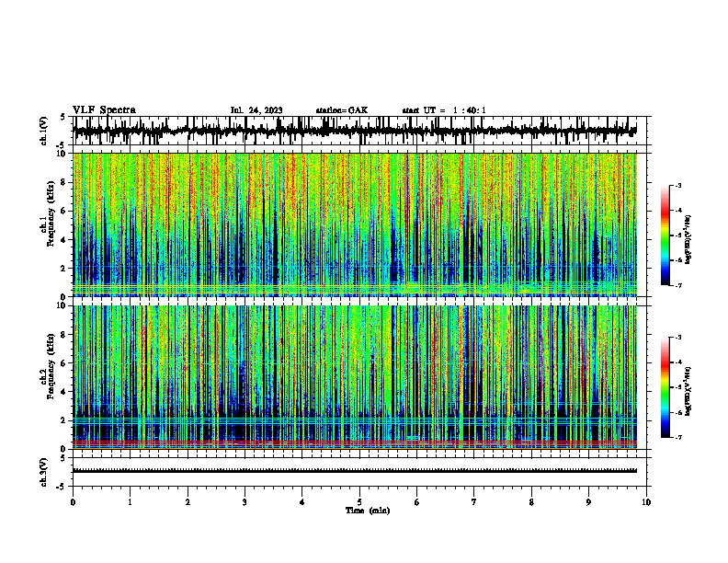The height and width of the screenshot is (563, 728).
Task: Click the '-7' label on ch.2 color bar
Action: [677, 437]
